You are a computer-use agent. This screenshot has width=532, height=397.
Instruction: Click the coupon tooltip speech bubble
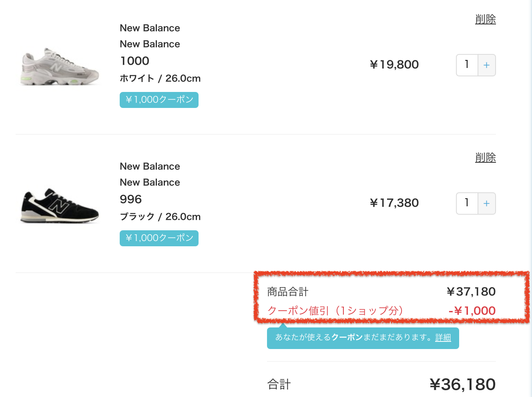tap(363, 338)
